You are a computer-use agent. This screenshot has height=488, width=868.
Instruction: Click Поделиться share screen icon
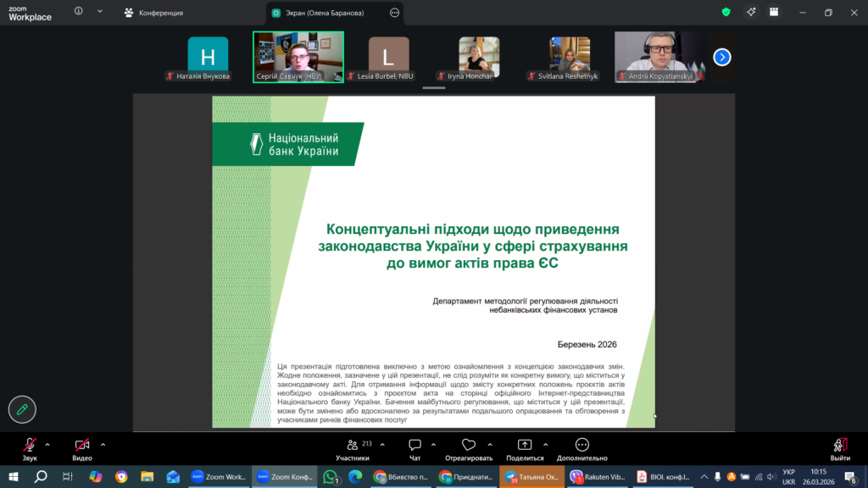(x=525, y=445)
